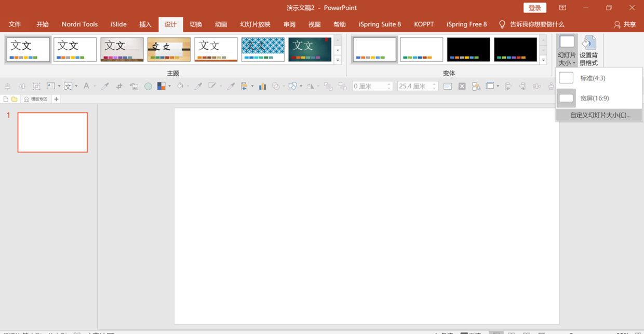
Task: Select 宽屏(16:9) slide size
Action: click(x=599, y=98)
